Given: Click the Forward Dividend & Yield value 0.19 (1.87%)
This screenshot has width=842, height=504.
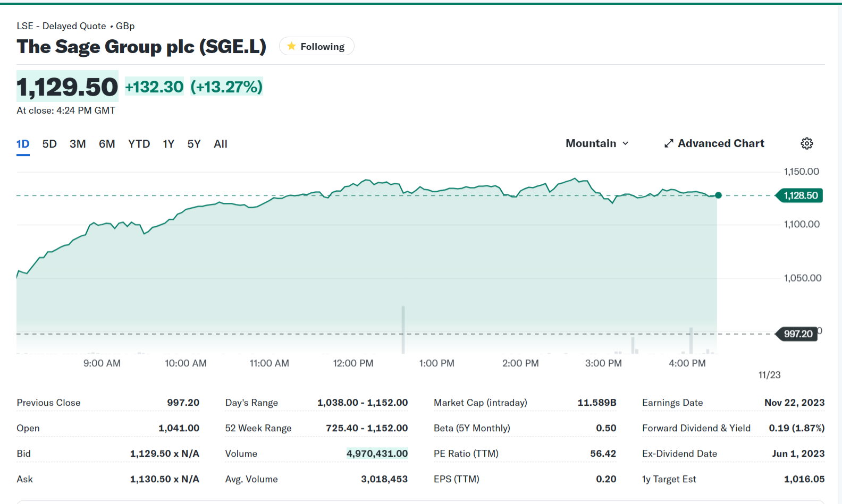Looking at the screenshot, I should pos(797,428).
